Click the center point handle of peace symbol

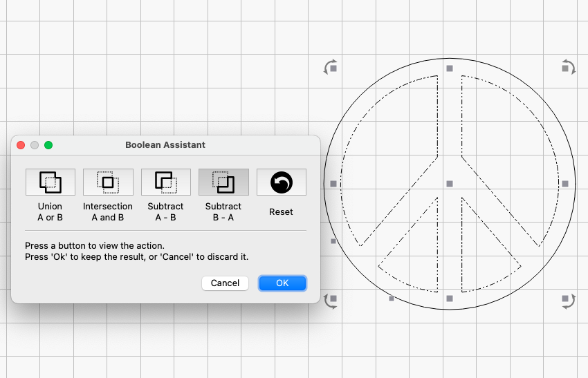tap(450, 184)
